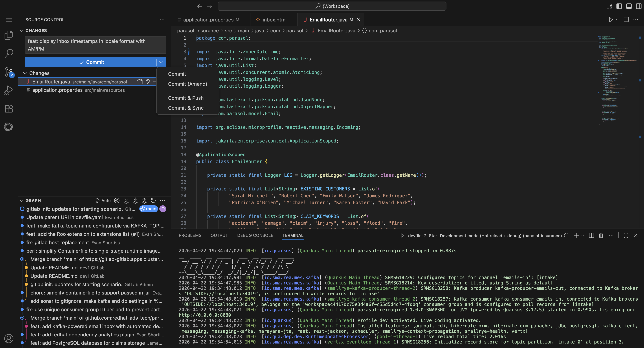
Task: Toggle the secondary side bar visibility
Action: point(638,6)
